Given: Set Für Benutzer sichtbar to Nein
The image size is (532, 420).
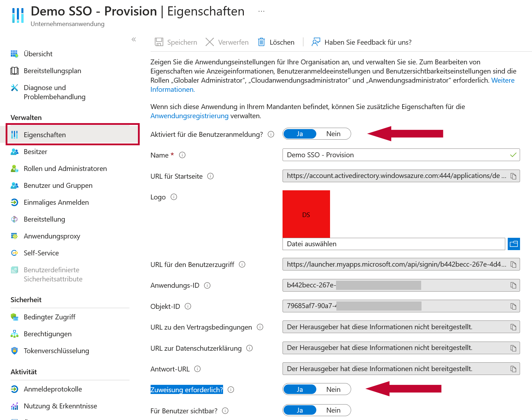Looking at the screenshot, I should click(x=333, y=410).
